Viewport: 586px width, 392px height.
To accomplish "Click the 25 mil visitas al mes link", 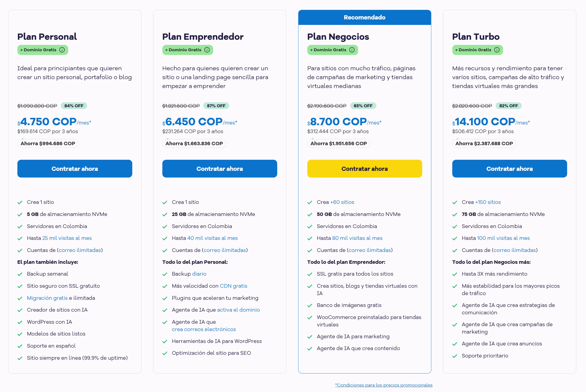I will click(x=67, y=238).
